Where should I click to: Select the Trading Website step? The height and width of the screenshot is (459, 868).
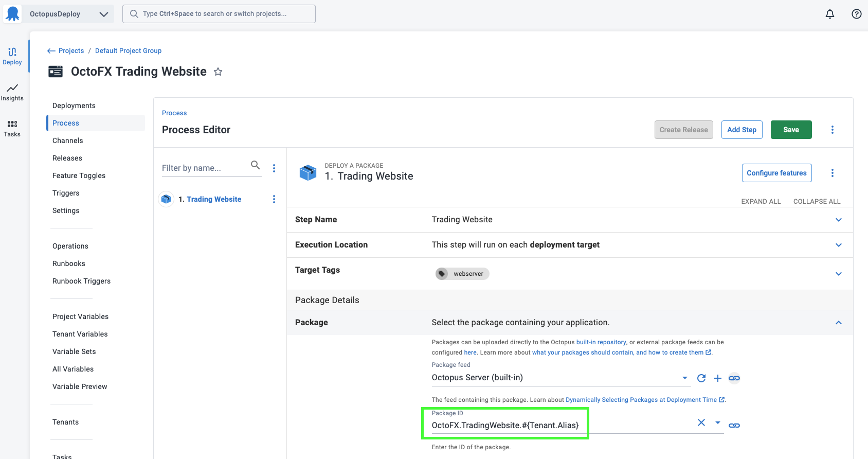tap(214, 199)
